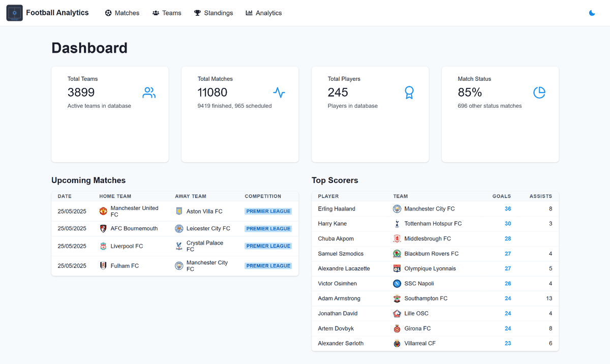Select player Artem Dovbyk
This screenshot has width=610, height=364.
[335, 328]
